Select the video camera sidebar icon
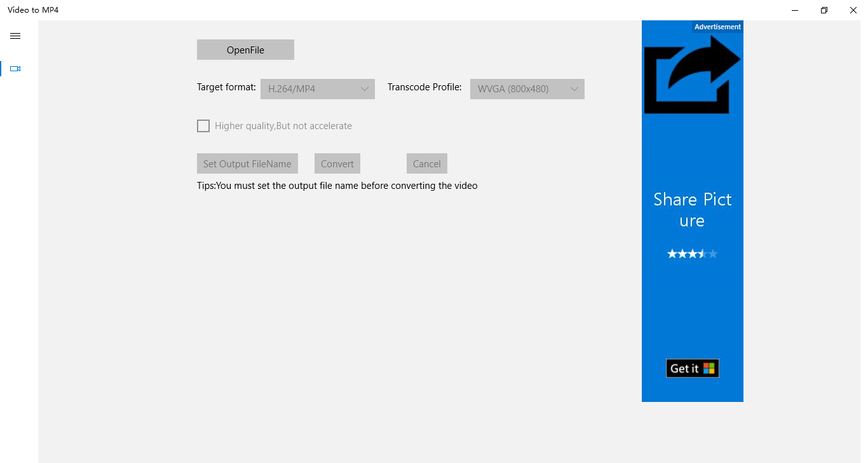This screenshot has height=463, width=868. tap(15, 69)
